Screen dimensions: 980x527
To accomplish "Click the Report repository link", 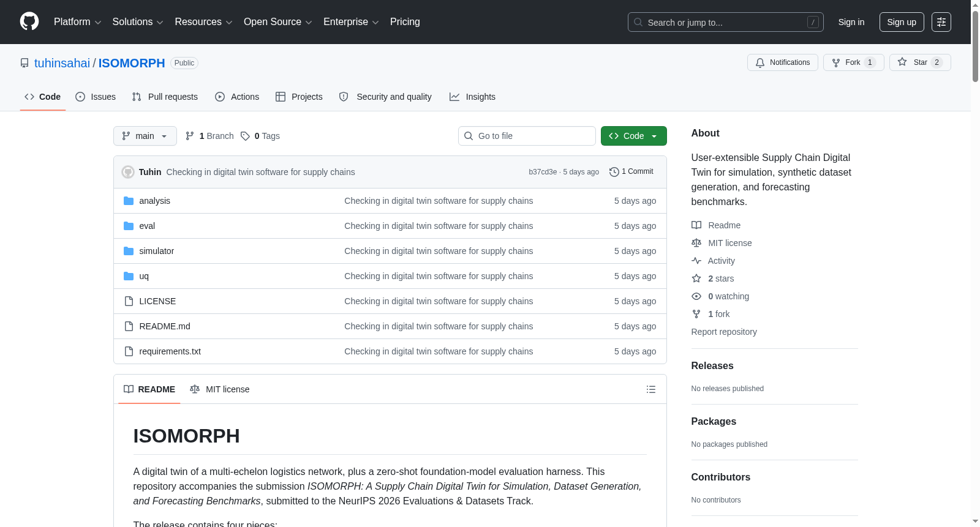I will tap(724, 332).
